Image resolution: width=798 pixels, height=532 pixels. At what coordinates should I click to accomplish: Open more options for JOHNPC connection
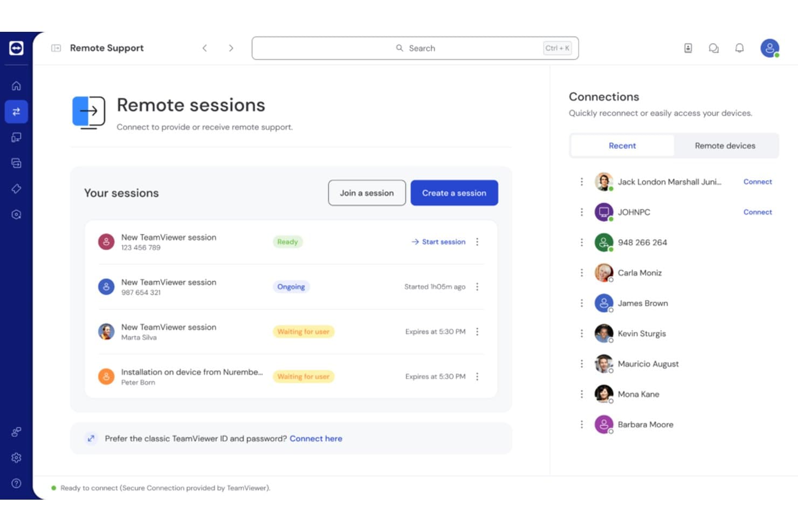click(x=582, y=212)
